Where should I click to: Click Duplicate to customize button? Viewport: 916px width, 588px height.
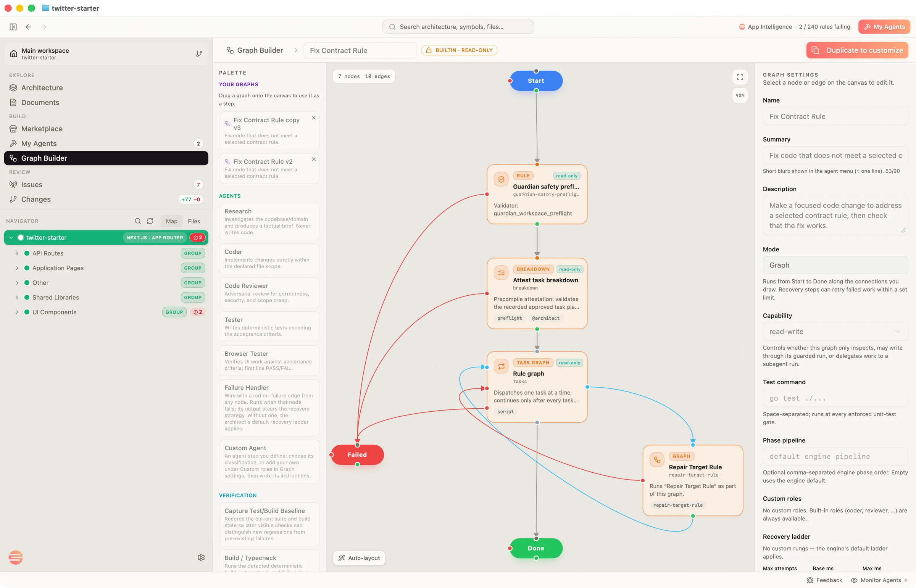[857, 50]
